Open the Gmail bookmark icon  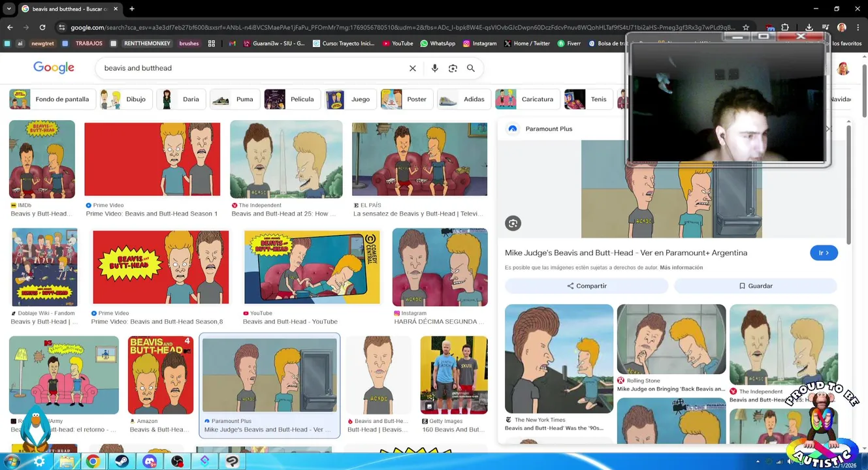click(x=232, y=44)
